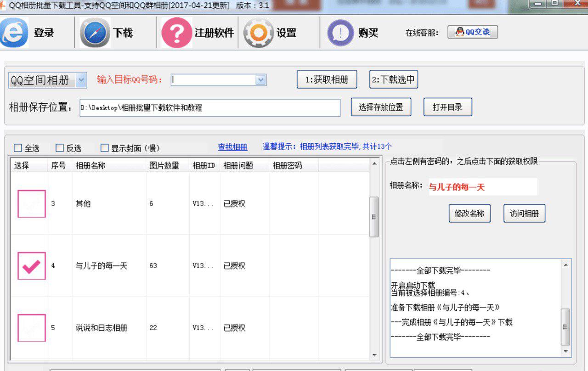588x371 pixels.
Task: Click the orange gear settings icon
Action: pos(259,33)
